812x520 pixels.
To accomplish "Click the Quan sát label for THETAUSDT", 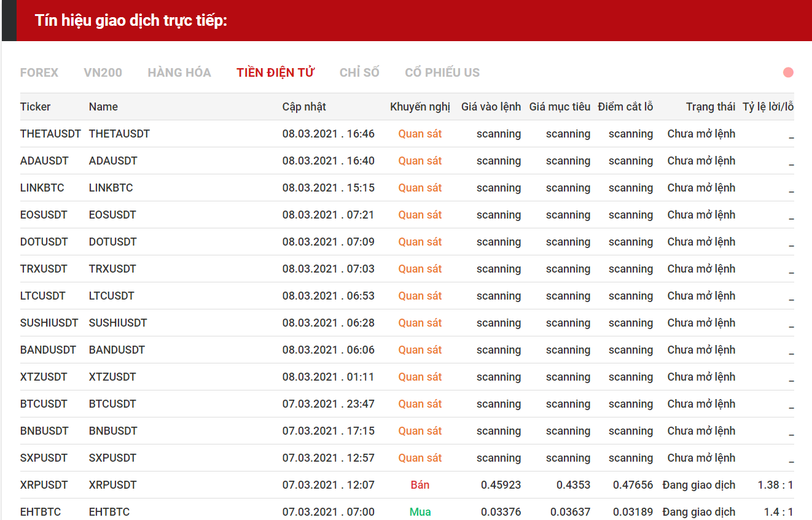I will pyautogui.click(x=420, y=134).
